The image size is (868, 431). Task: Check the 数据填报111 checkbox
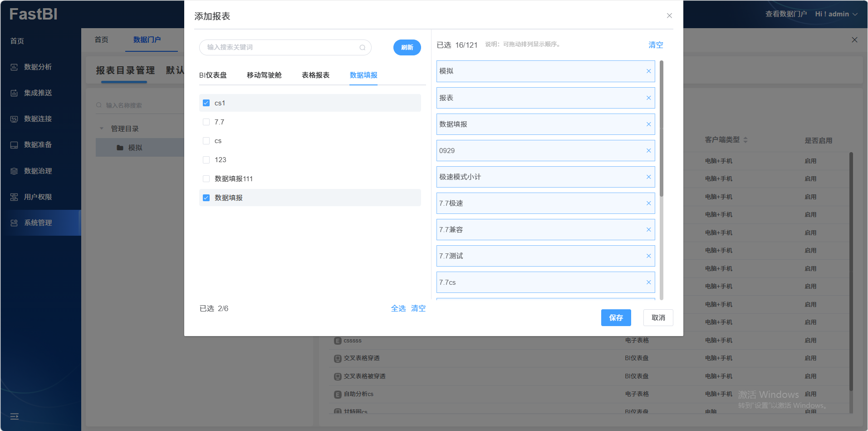(x=206, y=179)
